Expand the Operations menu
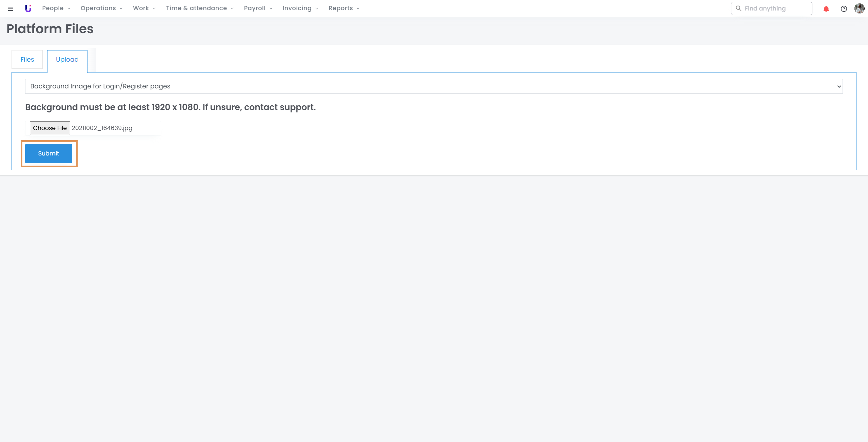This screenshot has width=868, height=442. click(x=101, y=8)
